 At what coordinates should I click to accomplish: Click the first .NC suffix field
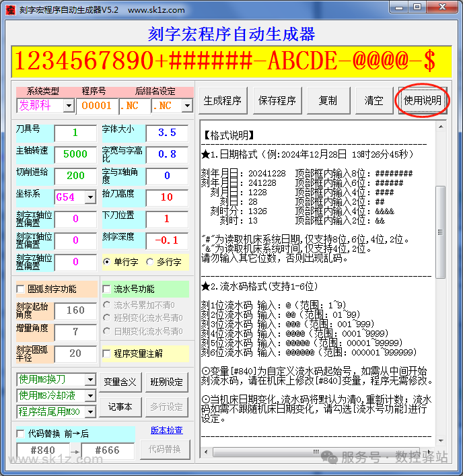pos(135,106)
